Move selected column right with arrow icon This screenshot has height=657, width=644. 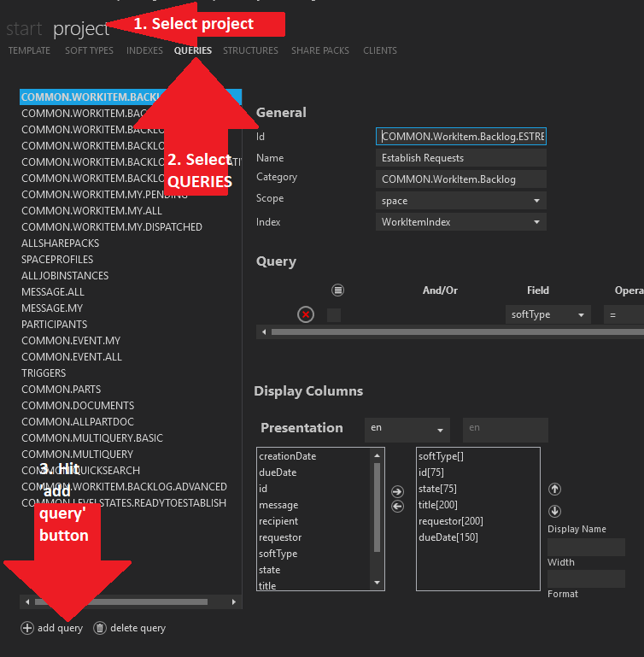click(397, 491)
